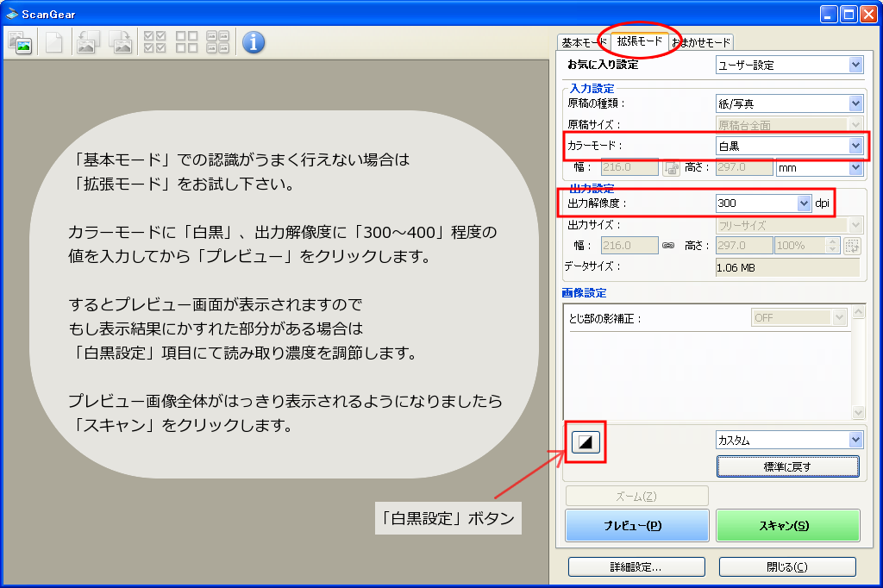This screenshot has height=588, width=883.
Task: Toggle the select all crops frames icon
Action: tap(217, 42)
